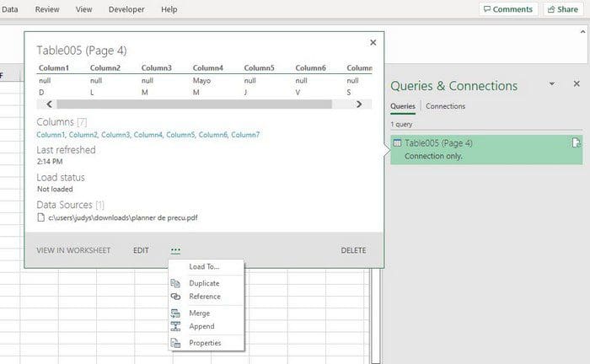Collapse the ribbon with the chevron
The image size is (590, 364).
coord(583,32)
